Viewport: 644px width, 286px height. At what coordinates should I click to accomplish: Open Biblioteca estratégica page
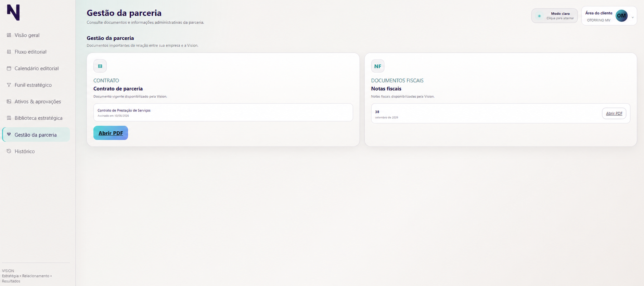tap(36, 118)
